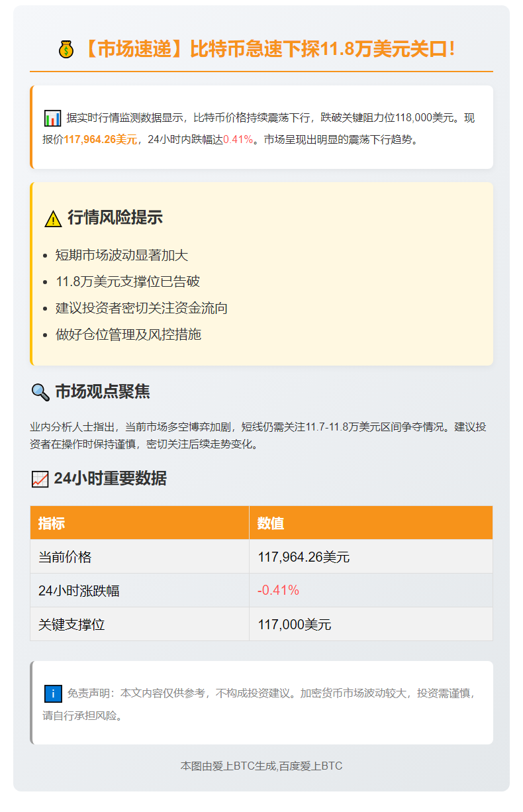The height and width of the screenshot is (812, 523).
Task: Click the 行情风险提示 heading
Action: click(115, 217)
